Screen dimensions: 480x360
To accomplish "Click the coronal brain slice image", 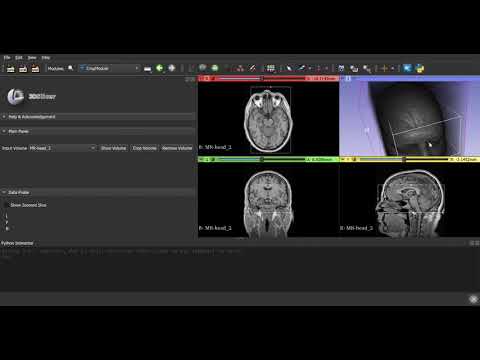I will (x=268, y=204).
